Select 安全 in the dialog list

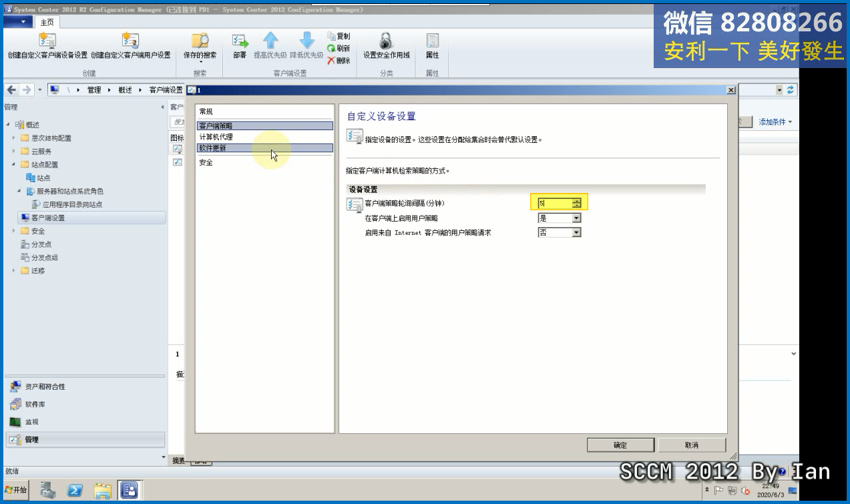pos(265,162)
